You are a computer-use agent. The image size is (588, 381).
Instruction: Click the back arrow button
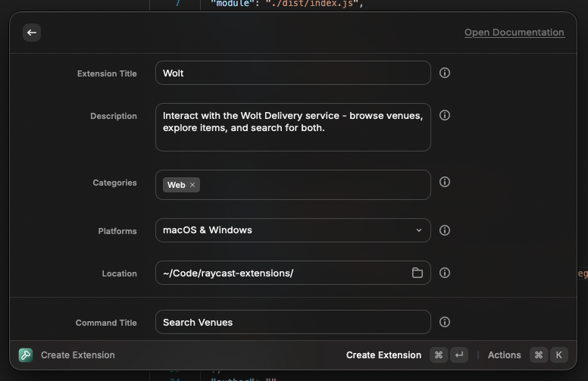pos(31,33)
